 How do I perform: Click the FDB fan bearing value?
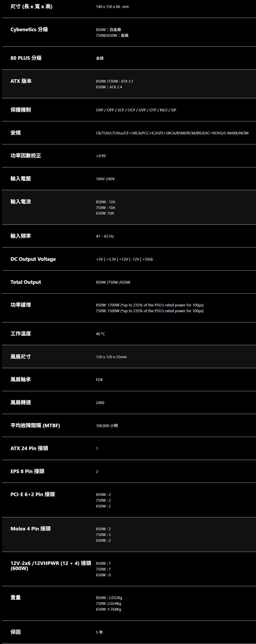click(99, 380)
